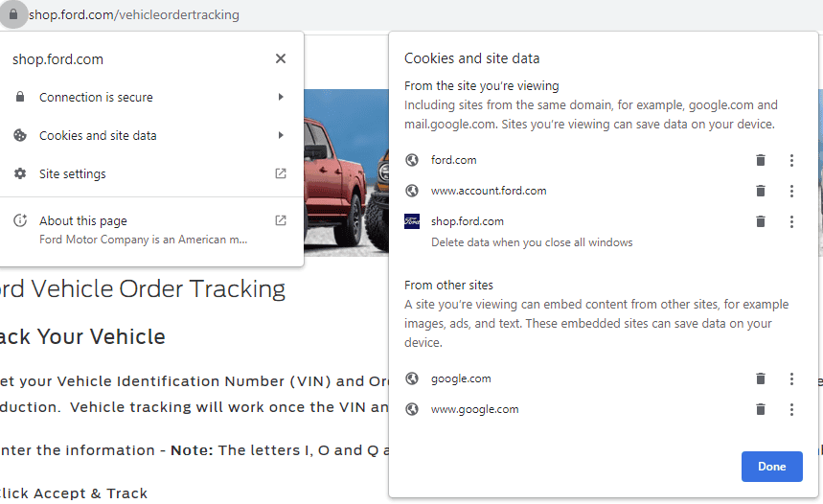Click the shop.ford.com popup title
This screenshot has height=504, width=823.
tap(57, 59)
